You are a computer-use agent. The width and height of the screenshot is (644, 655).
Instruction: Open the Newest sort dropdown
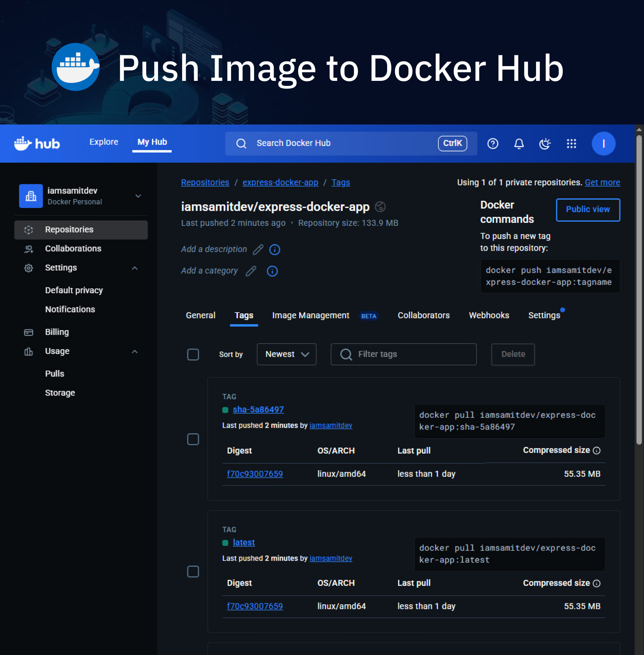[x=286, y=354]
